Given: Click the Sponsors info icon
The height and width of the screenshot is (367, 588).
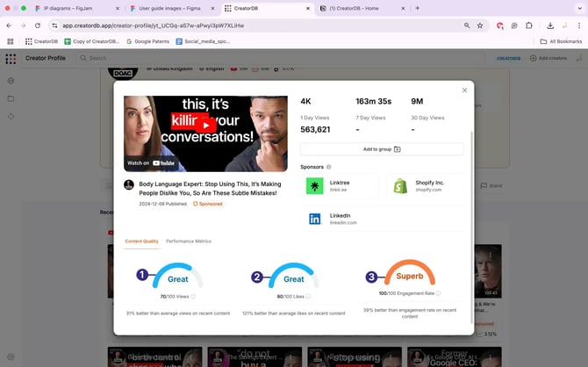Looking at the screenshot, I should pyautogui.click(x=329, y=166).
